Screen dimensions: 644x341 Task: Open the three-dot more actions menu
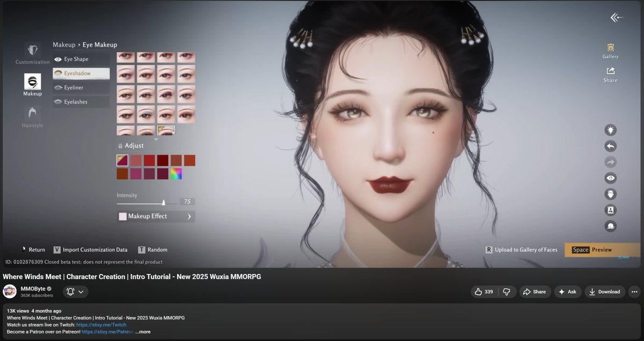[x=635, y=292]
